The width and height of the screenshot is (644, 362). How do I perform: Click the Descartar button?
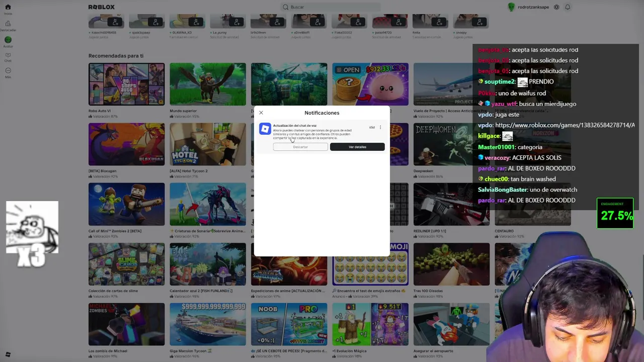300,147
